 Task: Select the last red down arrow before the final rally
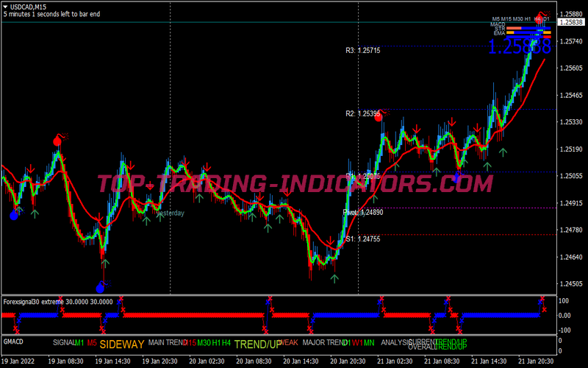pos(477,128)
